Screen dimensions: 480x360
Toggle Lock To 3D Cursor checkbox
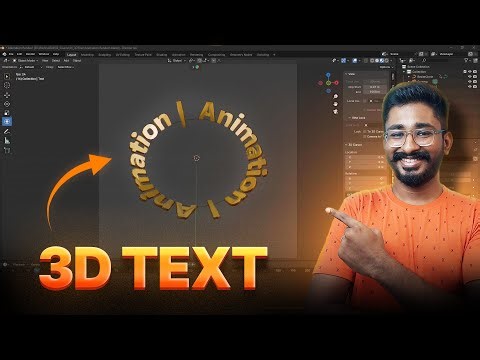365,132
